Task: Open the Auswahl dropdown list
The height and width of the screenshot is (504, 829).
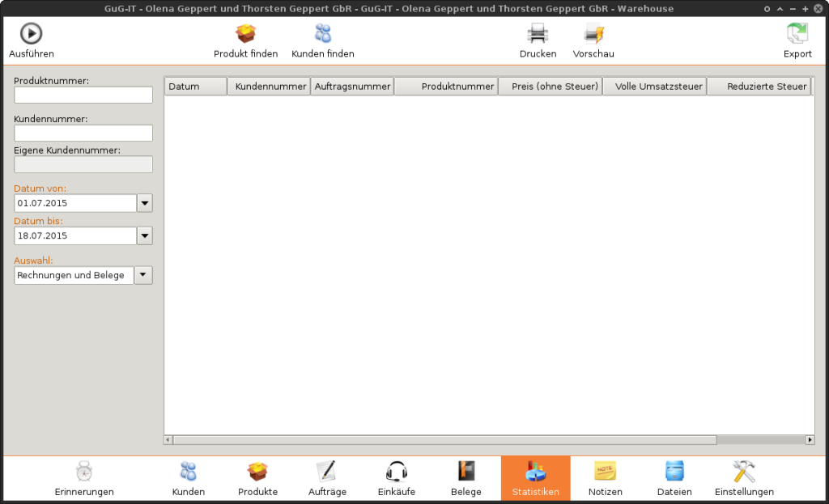Action: (142, 275)
